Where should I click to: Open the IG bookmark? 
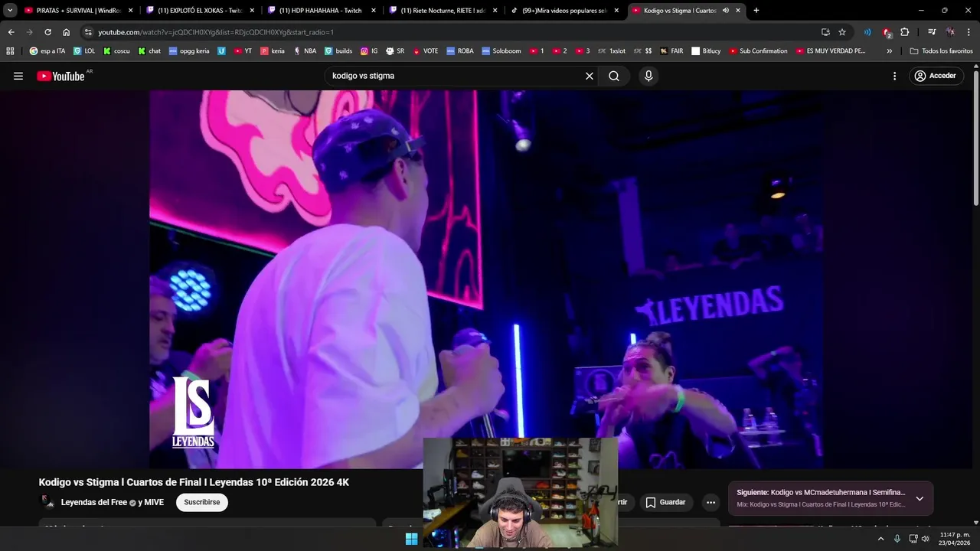[x=369, y=51]
